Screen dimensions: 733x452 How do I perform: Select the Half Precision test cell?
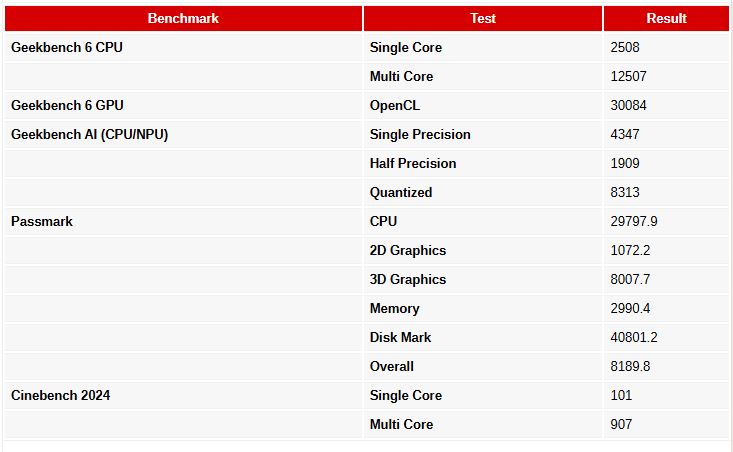pos(413,163)
